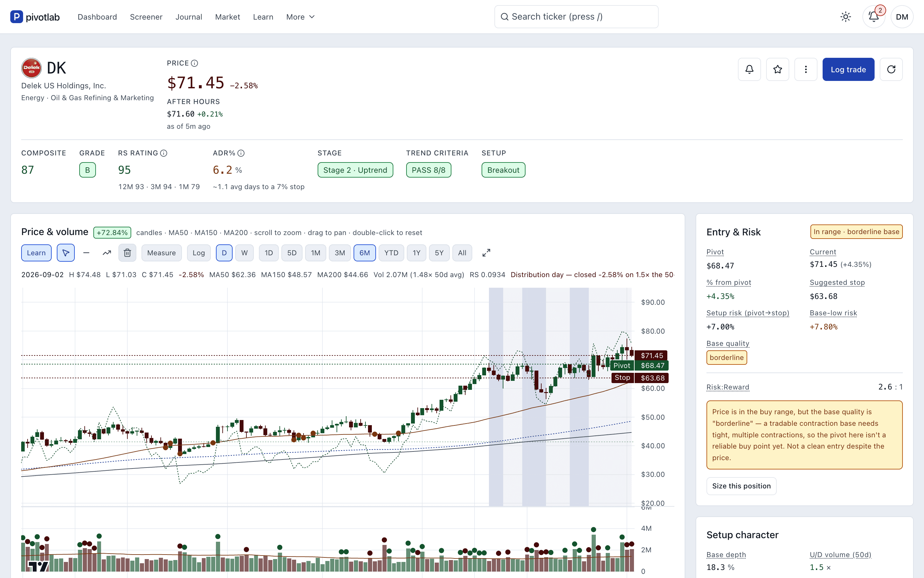Click the Size this position button

(741, 486)
